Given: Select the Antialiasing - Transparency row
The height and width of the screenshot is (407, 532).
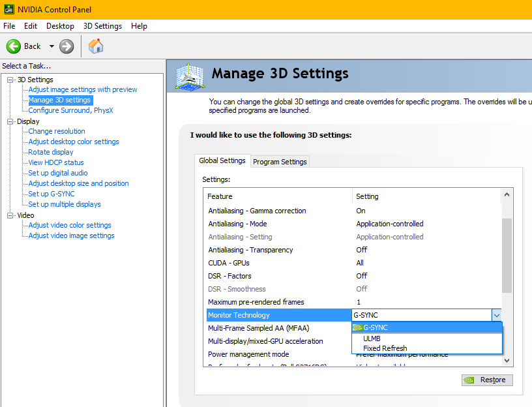Looking at the screenshot, I should 354,250.
